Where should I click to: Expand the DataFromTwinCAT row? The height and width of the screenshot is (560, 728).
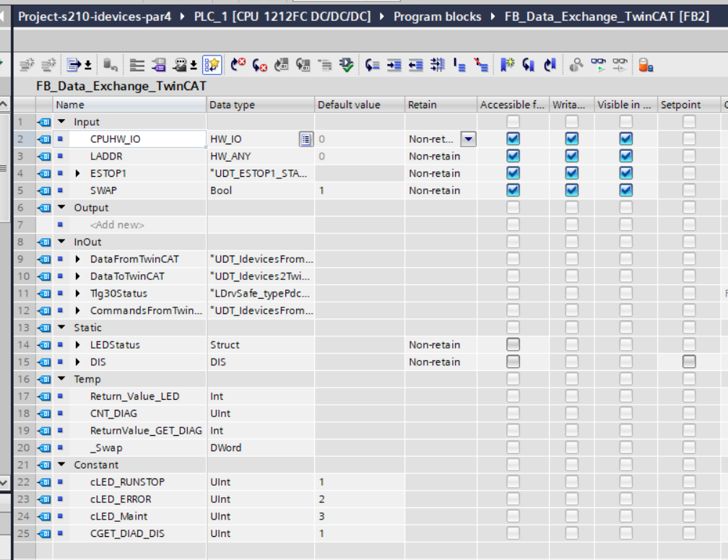(78, 259)
